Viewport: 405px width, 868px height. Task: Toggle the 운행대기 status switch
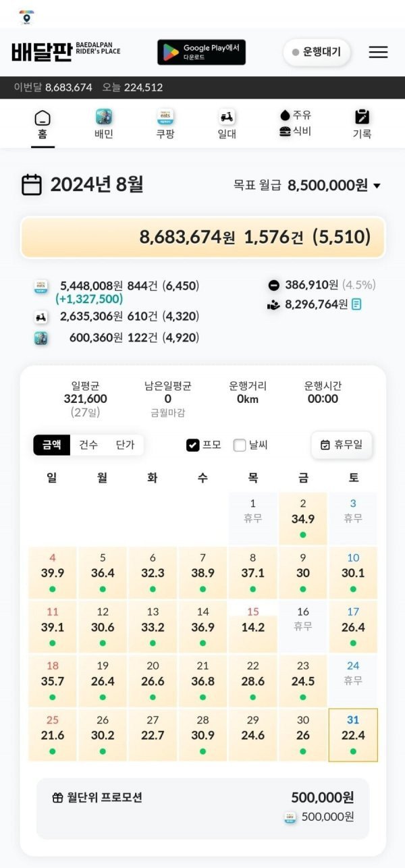click(x=317, y=52)
